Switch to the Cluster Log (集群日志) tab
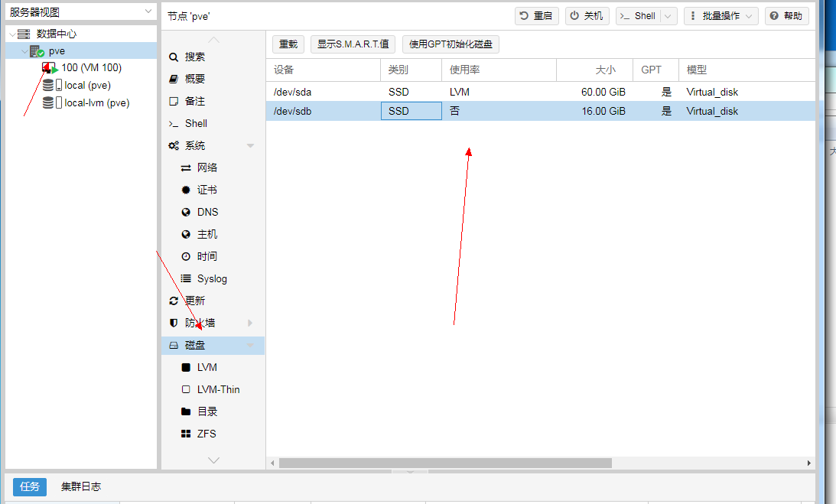836x504 pixels. coord(81,487)
